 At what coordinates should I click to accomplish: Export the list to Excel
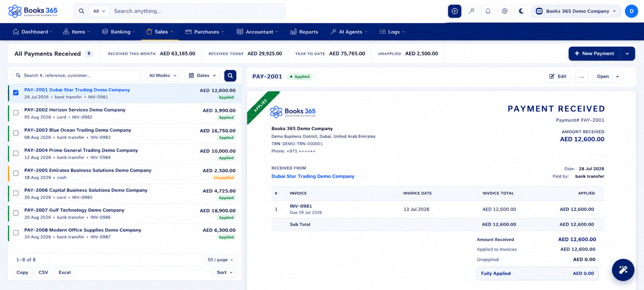click(65, 273)
